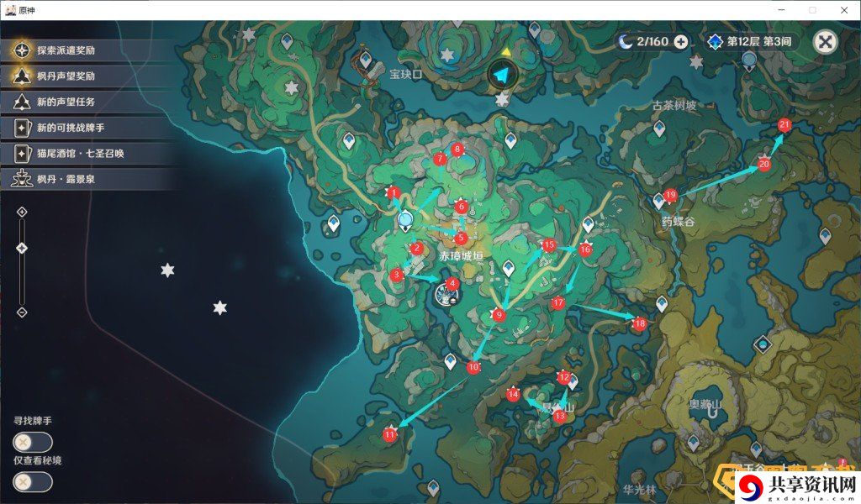861x504 pixels.
Task: Click the 华光林 map label
Action: 640,489
